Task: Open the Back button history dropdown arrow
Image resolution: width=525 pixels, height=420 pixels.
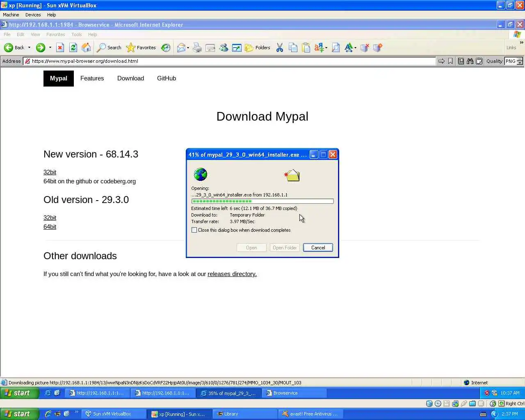Action: [29, 48]
